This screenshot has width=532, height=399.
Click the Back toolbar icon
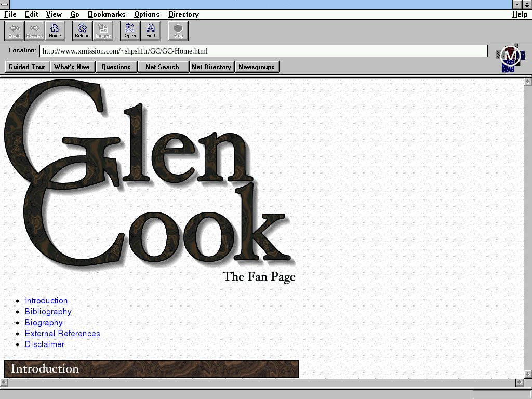[14, 31]
